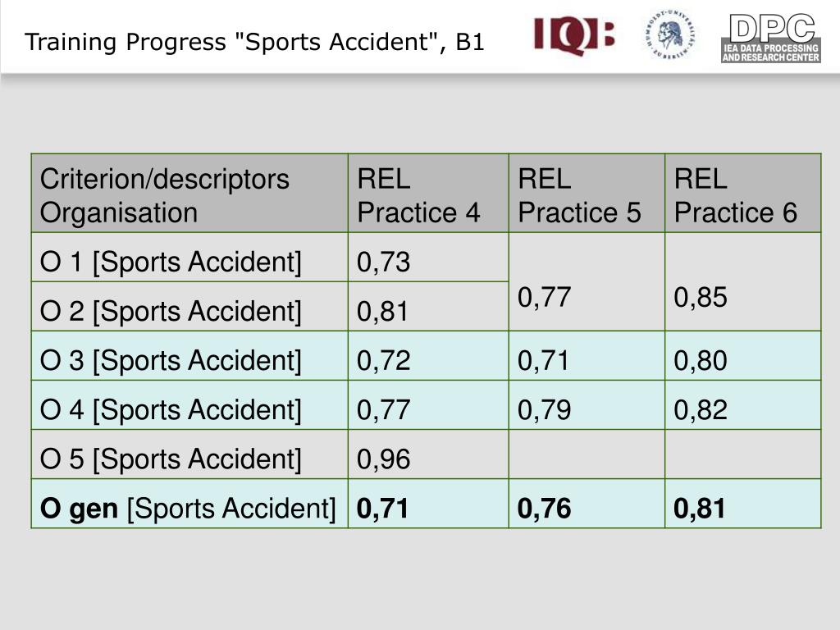Click the IQB logo
This screenshot has width=840, height=630.
click(573, 36)
